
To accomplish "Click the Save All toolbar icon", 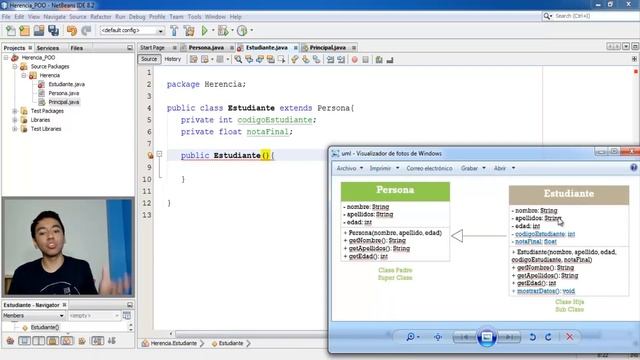I will (53, 31).
